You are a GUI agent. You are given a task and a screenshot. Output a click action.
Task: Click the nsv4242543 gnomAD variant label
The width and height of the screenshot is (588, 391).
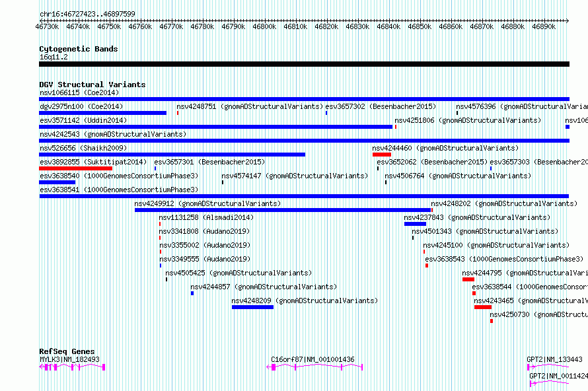113,134
